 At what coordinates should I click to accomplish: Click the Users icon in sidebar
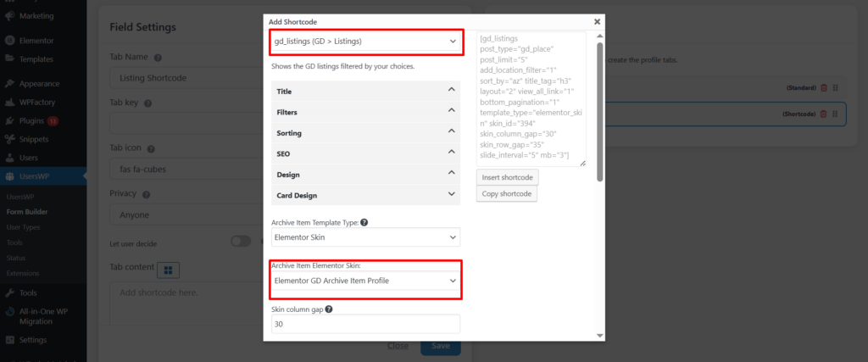tap(9, 158)
